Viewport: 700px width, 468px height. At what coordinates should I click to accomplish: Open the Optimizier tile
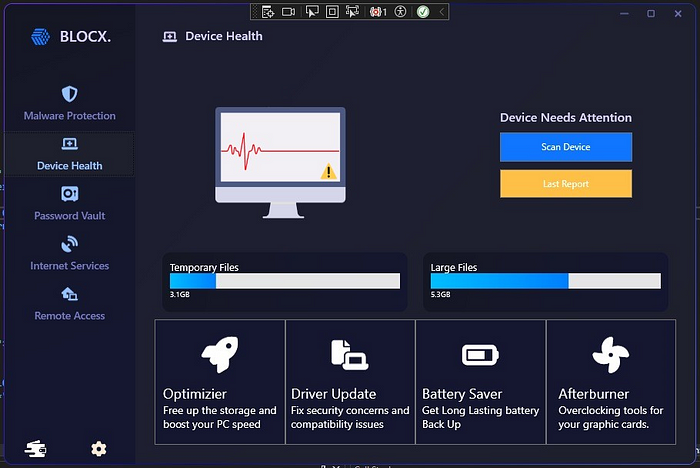click(220, 382)
